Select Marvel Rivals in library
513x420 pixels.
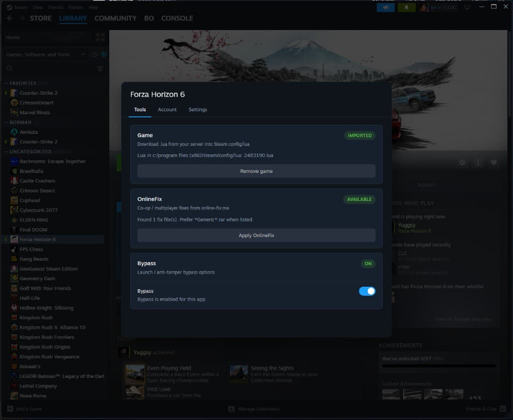[35, 112]
